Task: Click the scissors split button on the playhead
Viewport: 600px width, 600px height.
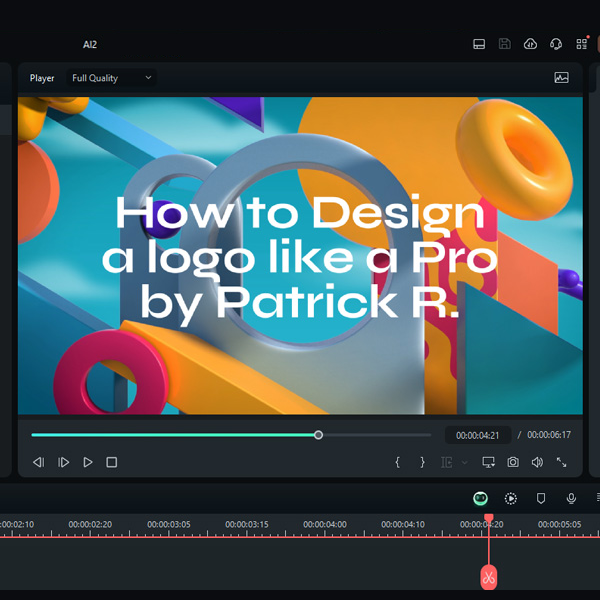Action: coord(488,577)
